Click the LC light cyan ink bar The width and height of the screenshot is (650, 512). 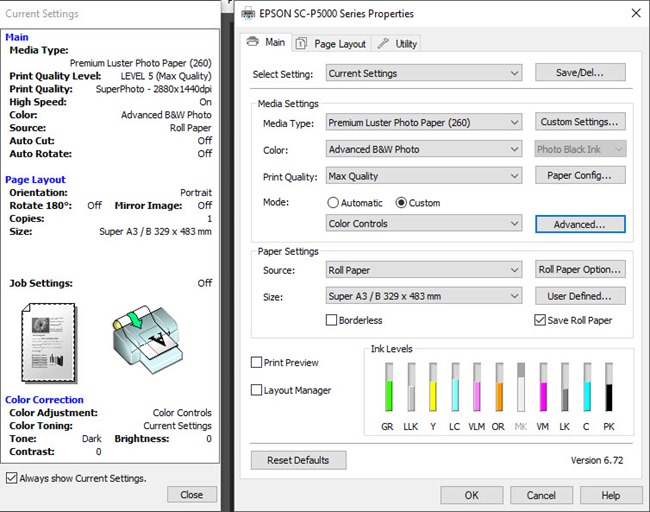(x=455, y=387)
